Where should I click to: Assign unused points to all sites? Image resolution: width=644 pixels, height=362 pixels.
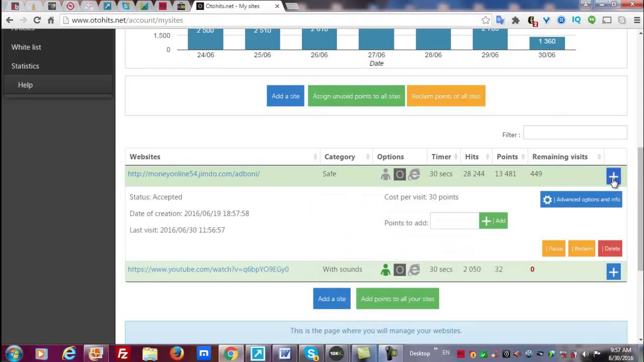tap(356, 96)
